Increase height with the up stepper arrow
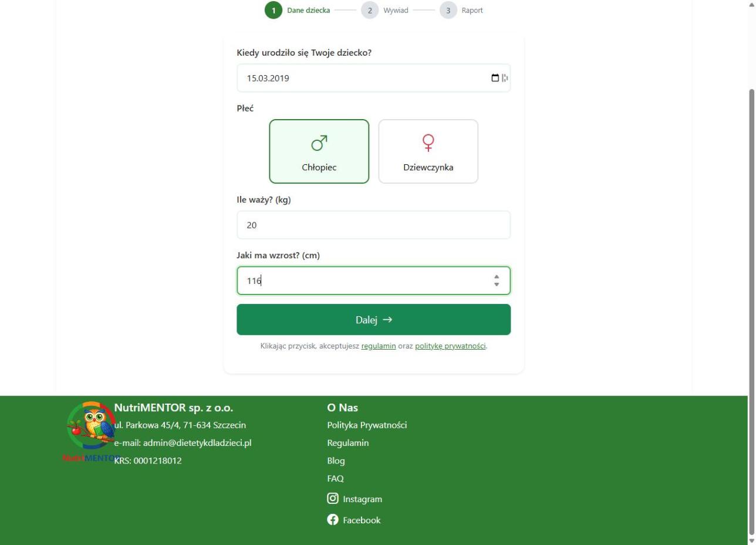This screenshot has width=756, height=545. tap(497, 277)
